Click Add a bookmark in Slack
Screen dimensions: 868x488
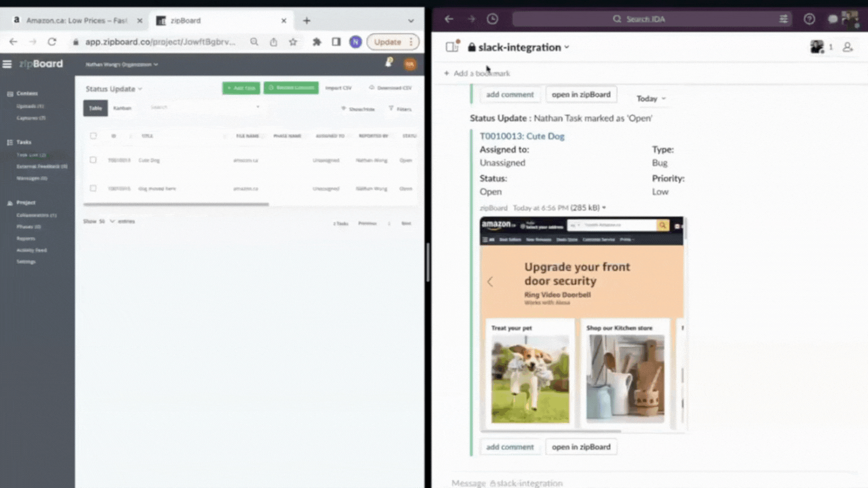click(x=477, y=73)
